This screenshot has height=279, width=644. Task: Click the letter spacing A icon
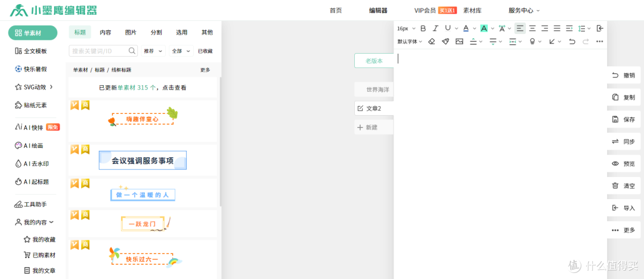(502, 29)
